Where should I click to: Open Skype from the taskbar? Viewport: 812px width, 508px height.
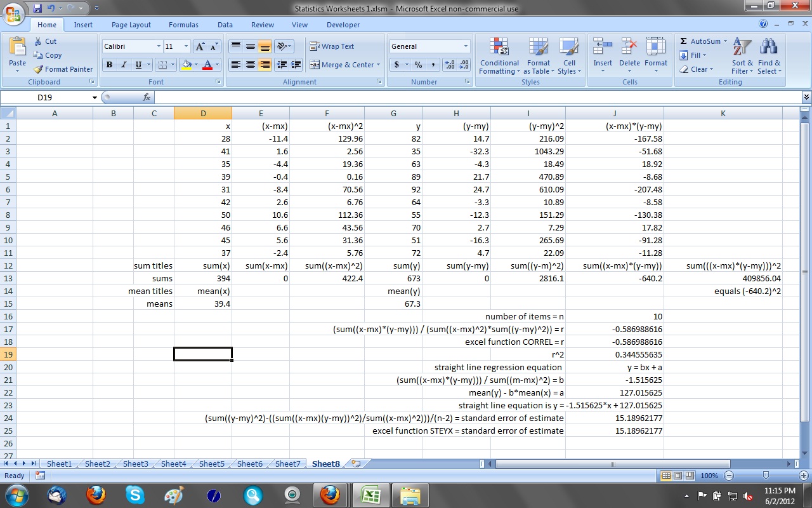[134, 495]
